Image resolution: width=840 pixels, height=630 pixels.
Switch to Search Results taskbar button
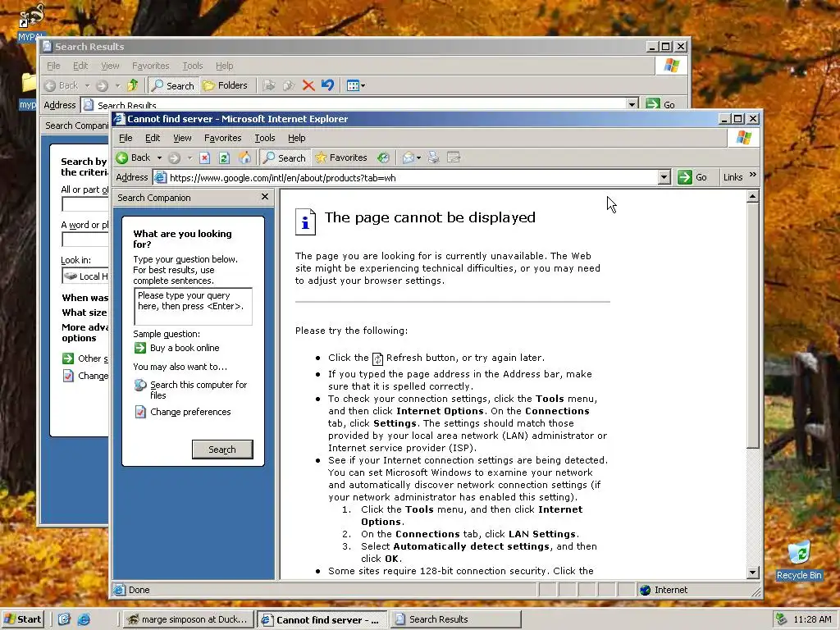click(x=456, y=619)
